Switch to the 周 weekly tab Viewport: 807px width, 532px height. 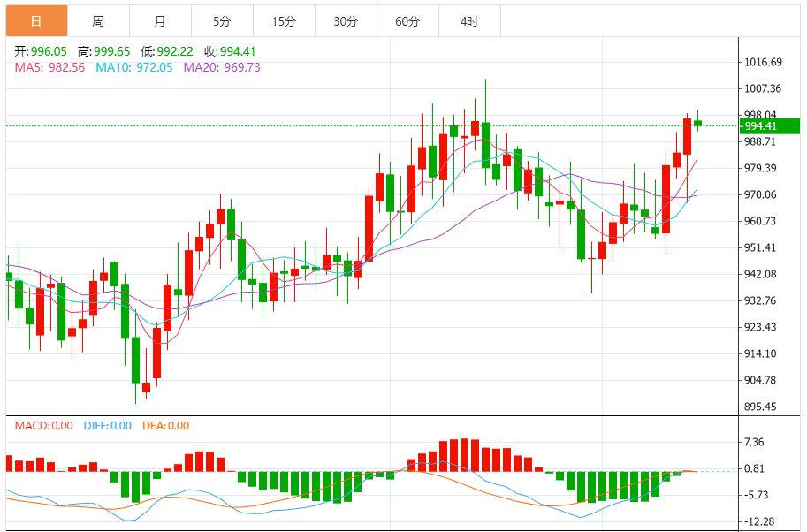98,21
